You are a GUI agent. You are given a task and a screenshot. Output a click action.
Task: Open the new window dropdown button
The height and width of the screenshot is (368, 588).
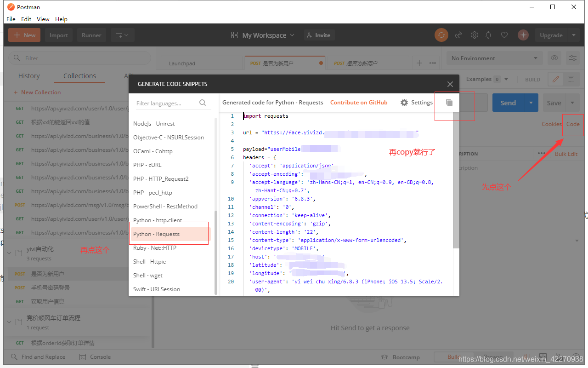tap(122, 35)
